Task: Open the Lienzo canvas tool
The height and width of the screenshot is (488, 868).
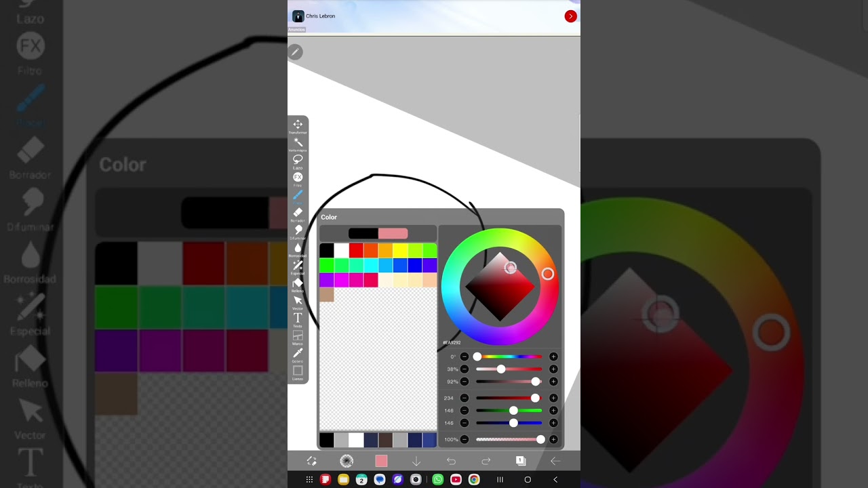Action: 298,373
